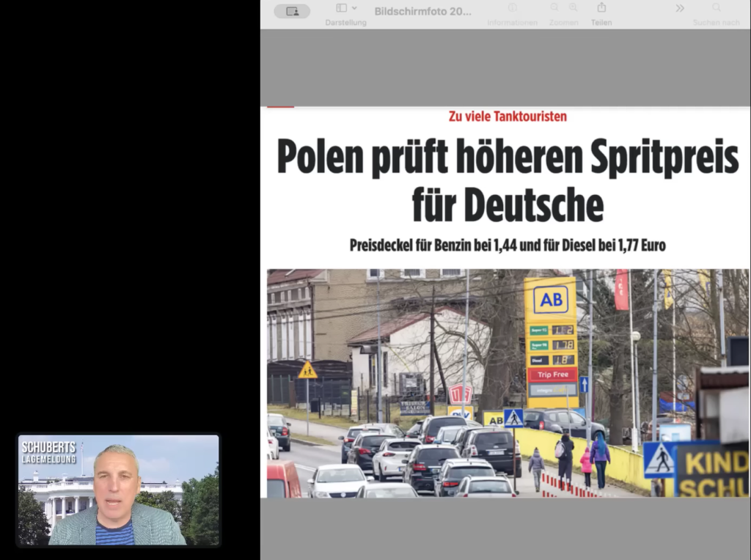
Task: Click the Preisdeckel subheadline text
Action: click(x=508, y=246)
